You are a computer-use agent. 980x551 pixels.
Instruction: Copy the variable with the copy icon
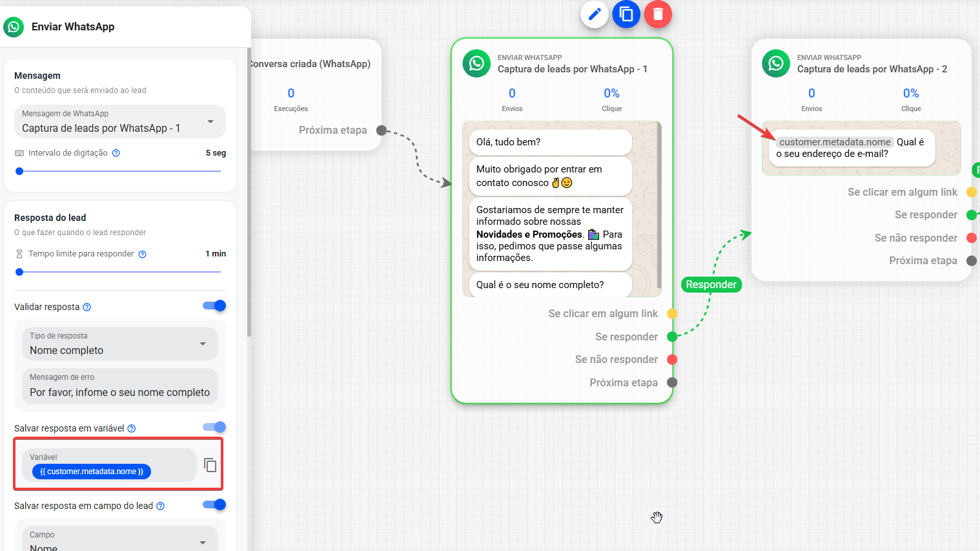click(210, 465)
